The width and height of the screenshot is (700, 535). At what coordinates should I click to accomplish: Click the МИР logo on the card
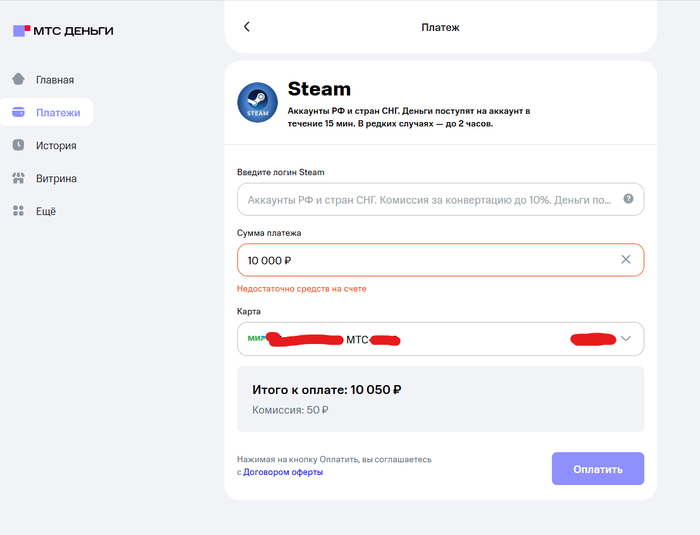tap(256, 338)
